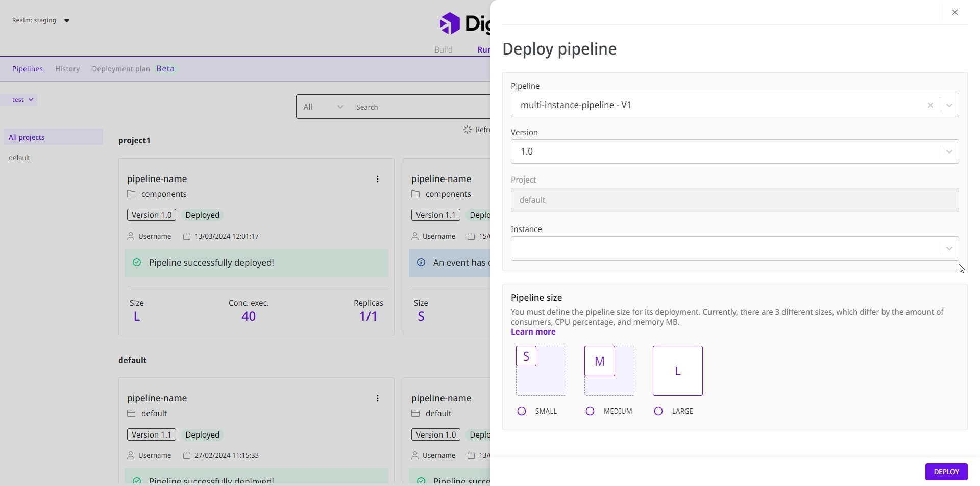Open the Deployment plan tab
This screenshot has width=980, height=486.
[x=121, y=69]
